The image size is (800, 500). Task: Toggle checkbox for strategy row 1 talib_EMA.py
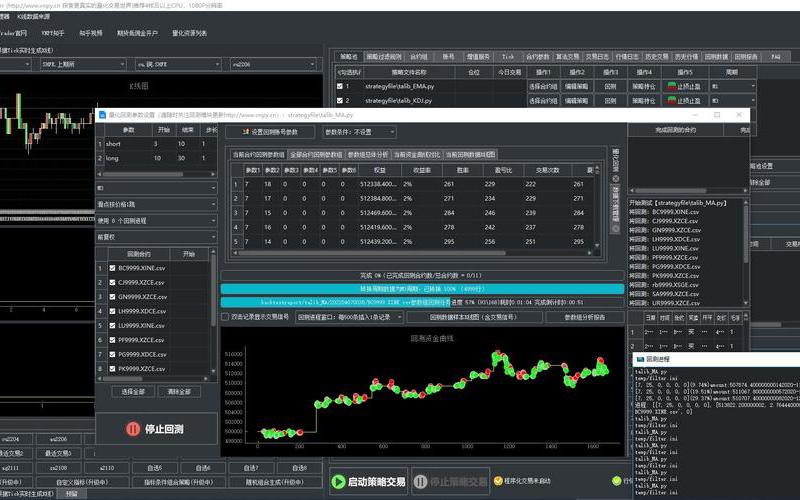(340, 86)
